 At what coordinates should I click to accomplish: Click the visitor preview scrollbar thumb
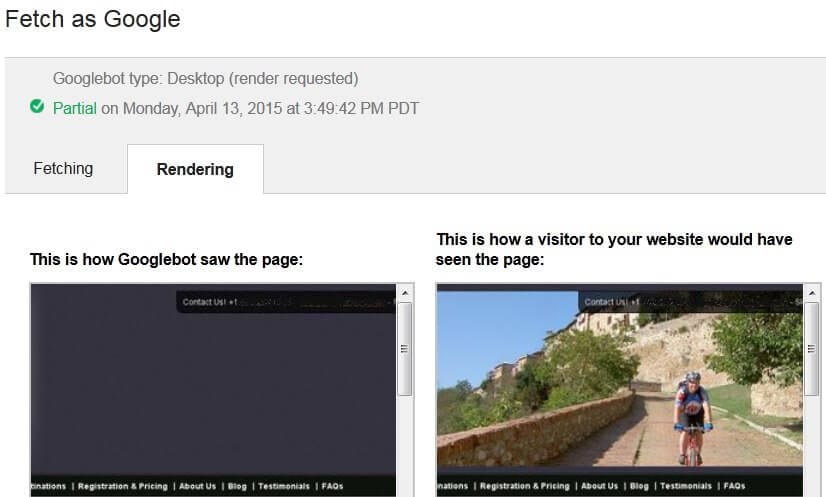tap(812, 348)
